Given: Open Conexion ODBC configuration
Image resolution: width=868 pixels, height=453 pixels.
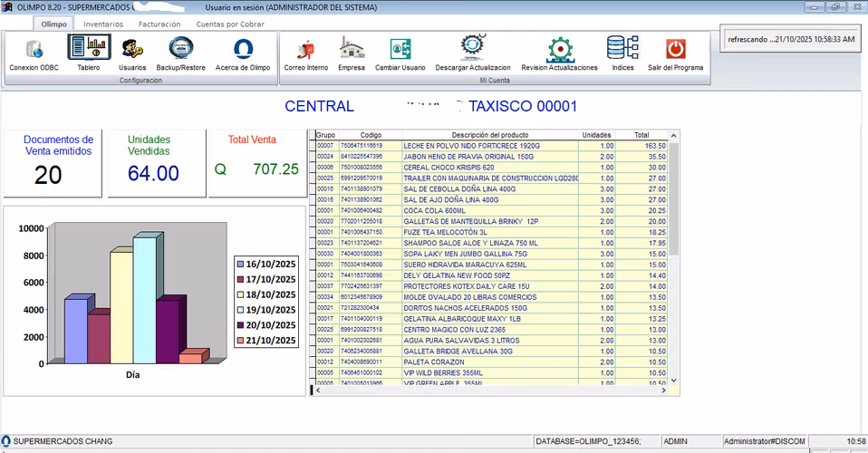Looking at the screenshot, I should (x=34, y=54).
